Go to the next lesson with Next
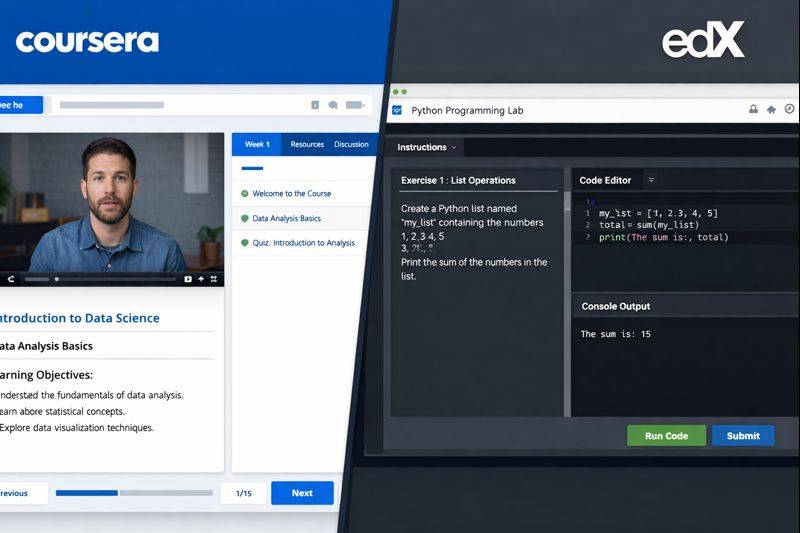This screenshot has width=800, height=533. click(302, 493)
